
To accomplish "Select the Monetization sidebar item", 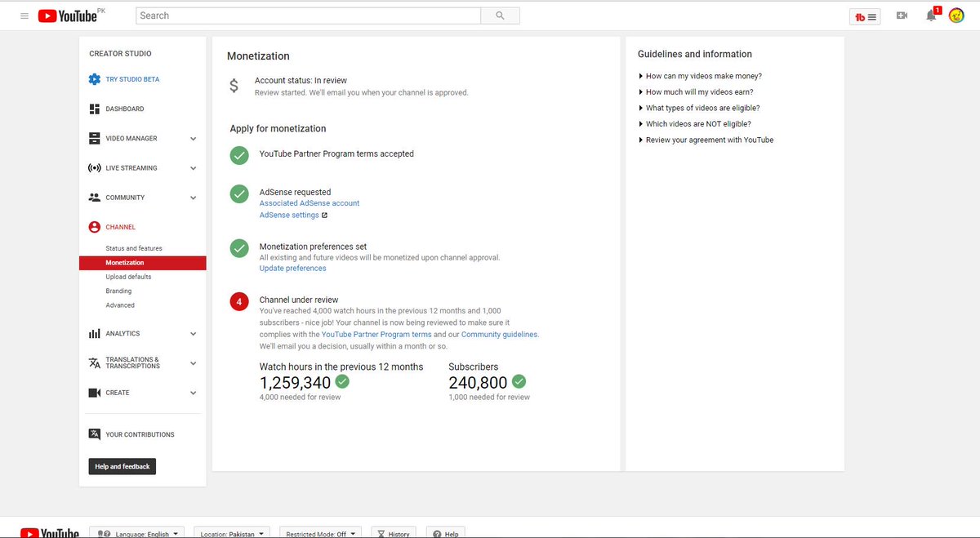I will 143,263.
